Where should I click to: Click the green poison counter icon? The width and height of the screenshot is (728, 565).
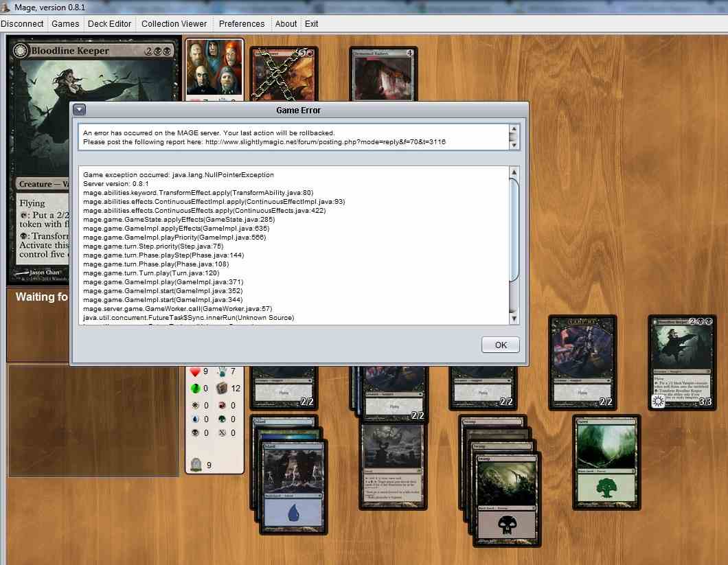196,388
